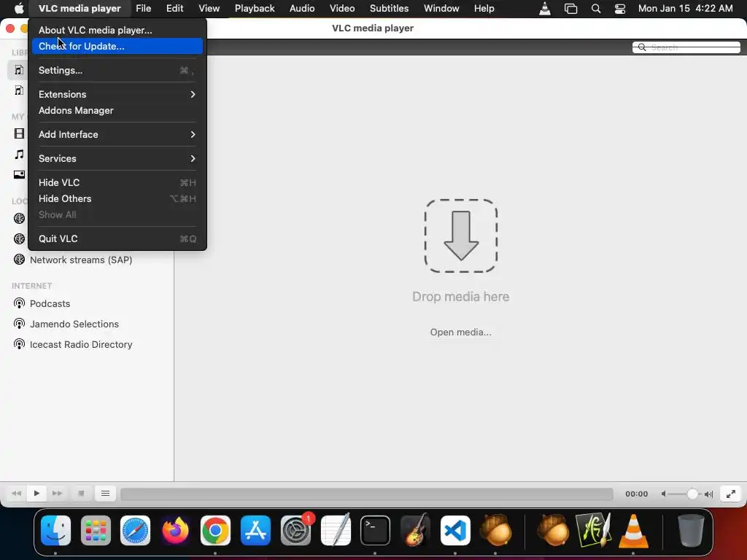Viewport: 747px width, 560px height.
Task: Open the Window menu
Action: [441, 9]
